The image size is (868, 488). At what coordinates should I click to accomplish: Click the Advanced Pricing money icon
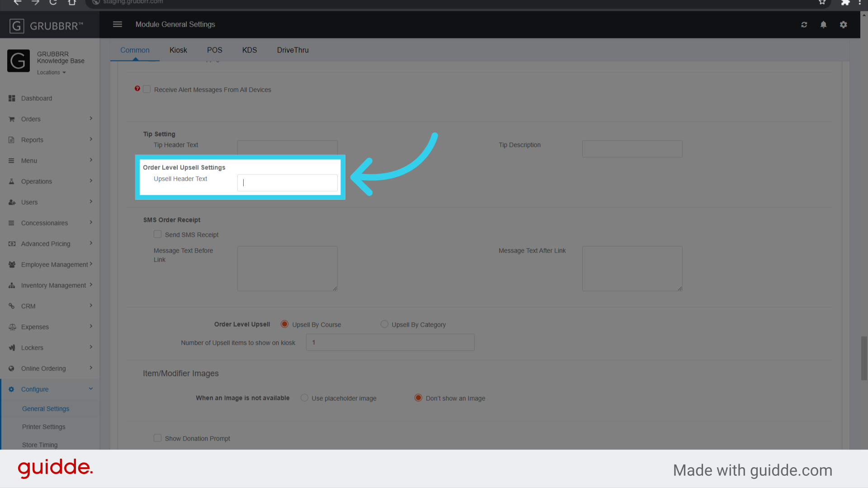[x=12, y=244]
